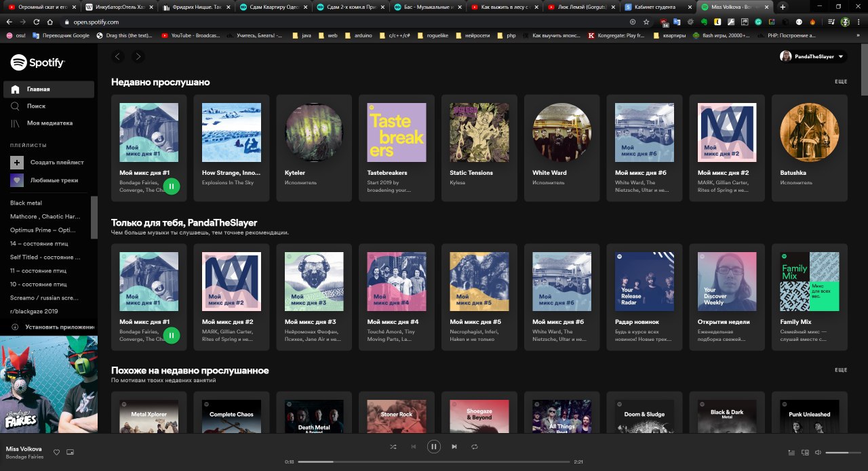Open Static Tensions album card

479,148
